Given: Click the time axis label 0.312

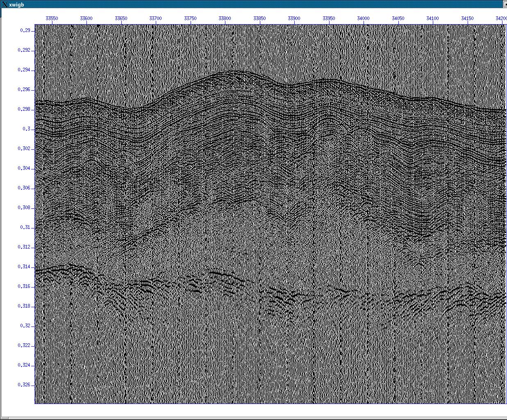Looking at the screenshot, I should click(x=24, y=247).
